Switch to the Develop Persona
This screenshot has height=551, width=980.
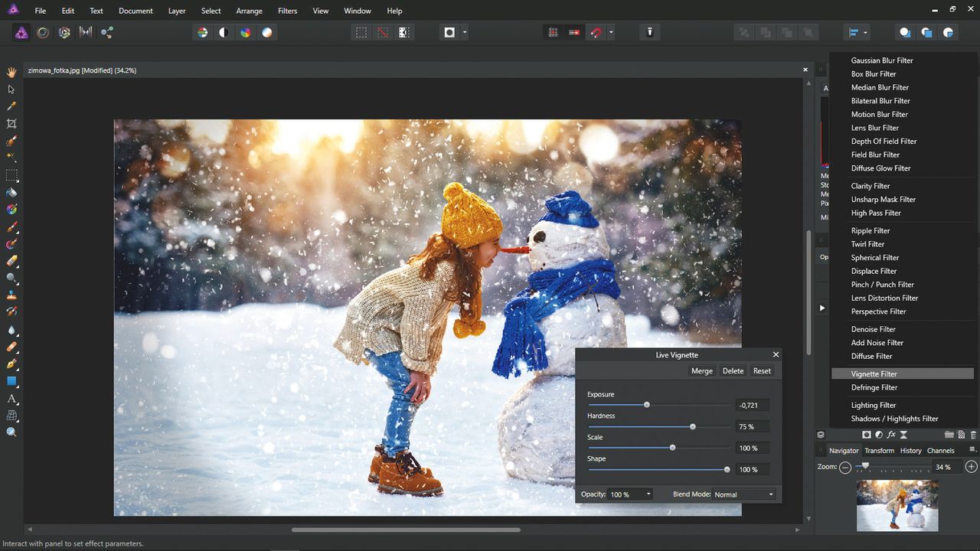point(64,32)
